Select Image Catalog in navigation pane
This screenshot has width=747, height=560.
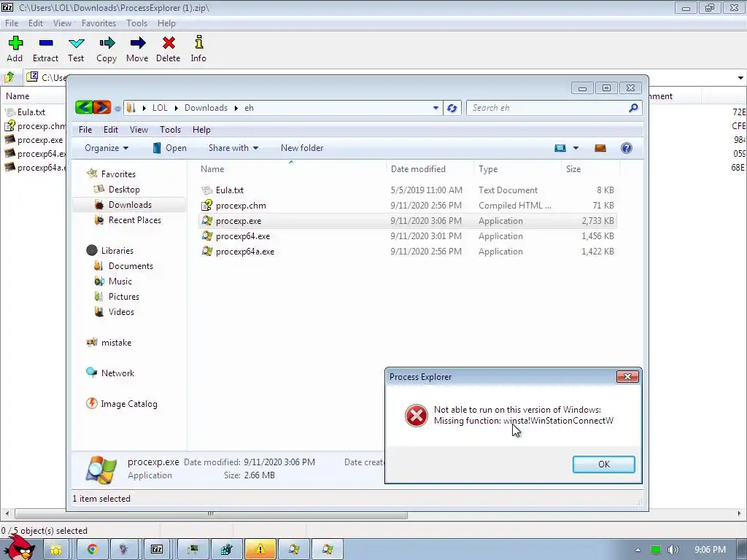pyautogui.click(x=128, y=404)
